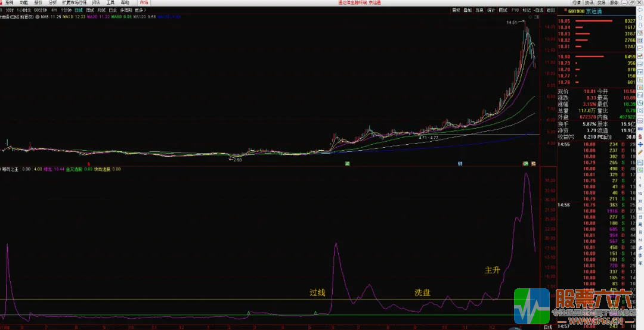
Task: Click the 叠加 overlay button
Action: click(x=467, y=10)
